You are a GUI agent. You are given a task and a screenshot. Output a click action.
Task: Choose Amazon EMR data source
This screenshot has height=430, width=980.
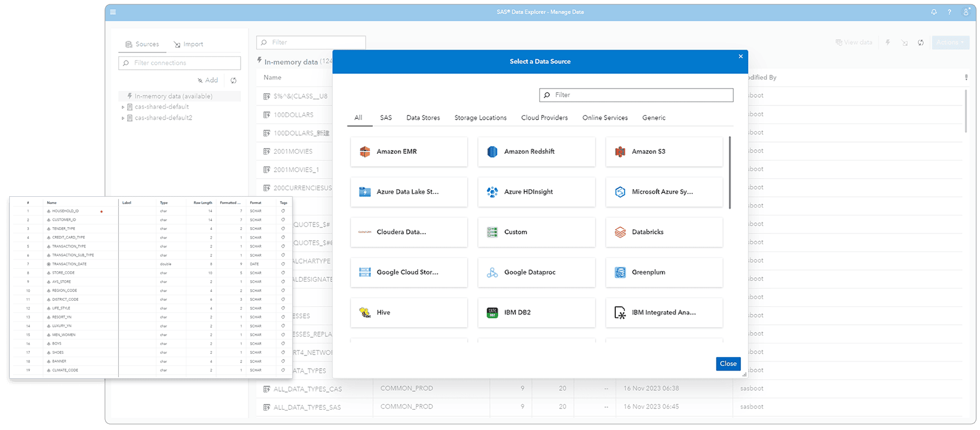(409, 152)
